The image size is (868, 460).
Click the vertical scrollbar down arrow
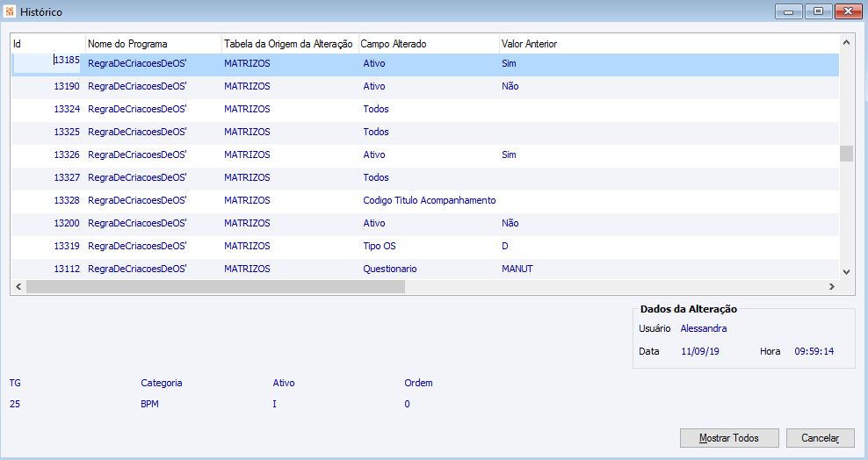click(x=846, y=271)
